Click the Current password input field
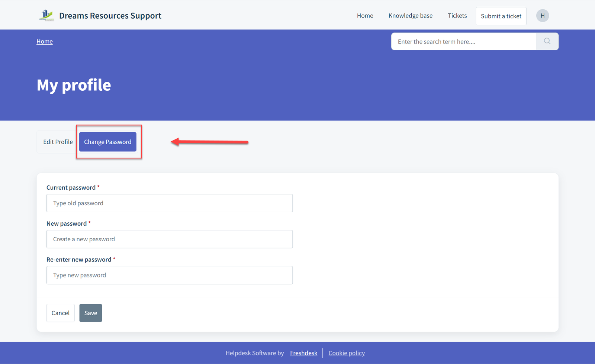Viewport: 595px width, 364px height. [x=169, y=203]
